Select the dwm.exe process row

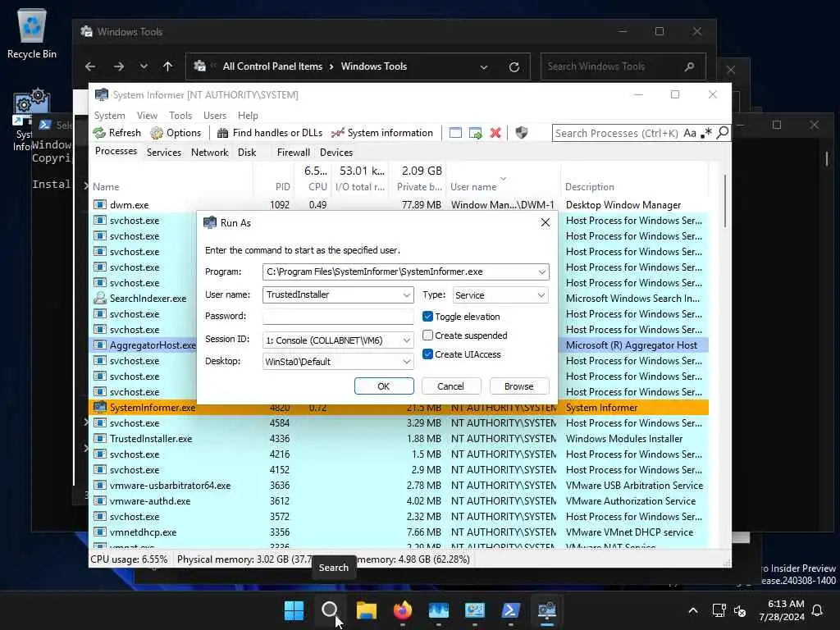point(399,204)
